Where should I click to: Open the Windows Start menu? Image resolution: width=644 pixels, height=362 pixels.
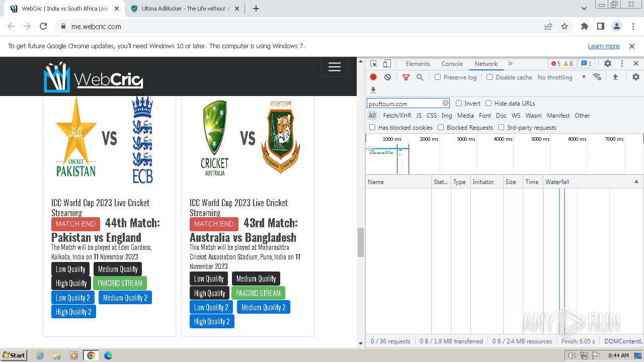click(14, 355)
